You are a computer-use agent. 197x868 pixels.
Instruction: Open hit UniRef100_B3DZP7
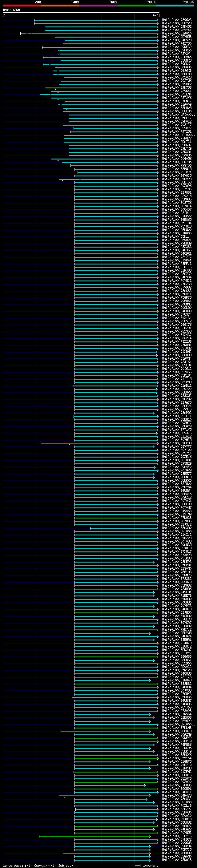176,809
